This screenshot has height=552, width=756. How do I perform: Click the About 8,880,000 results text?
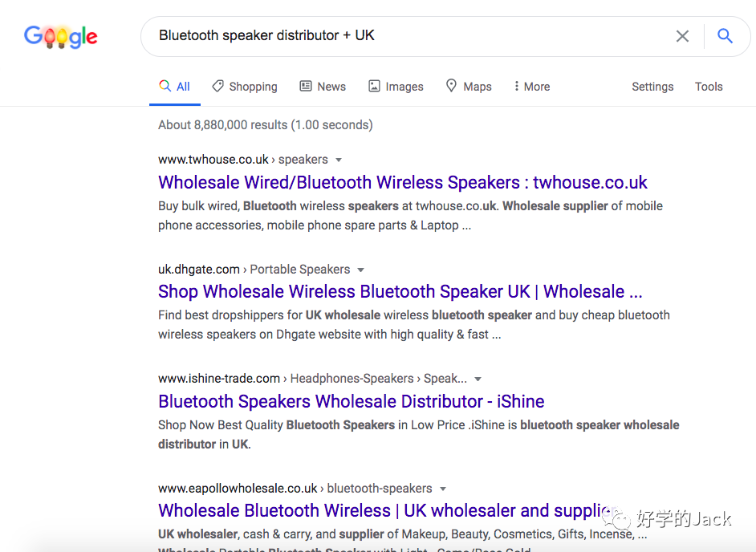tap(265, 125)
